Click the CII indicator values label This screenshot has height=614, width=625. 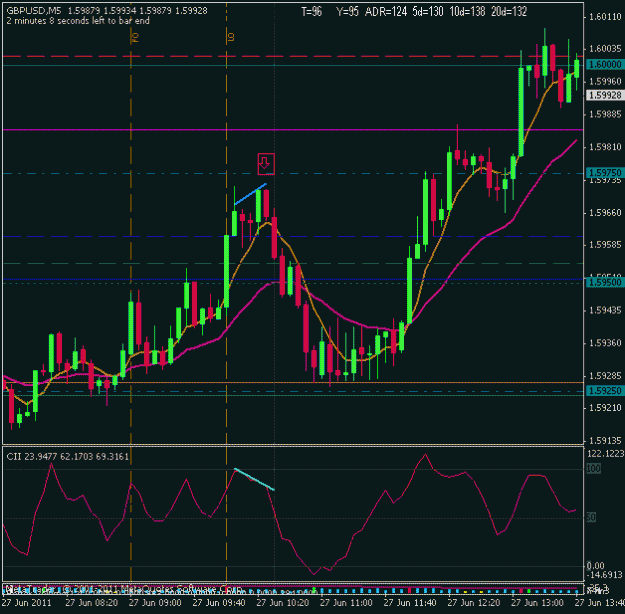(x=67, y=456)
